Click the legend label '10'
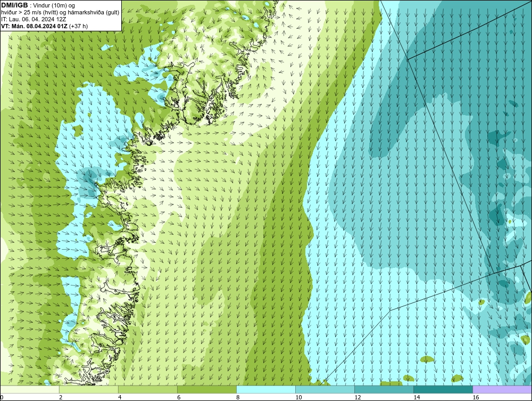Image resolution: width=532 pixels, height=401 pixels. (298, 397)
